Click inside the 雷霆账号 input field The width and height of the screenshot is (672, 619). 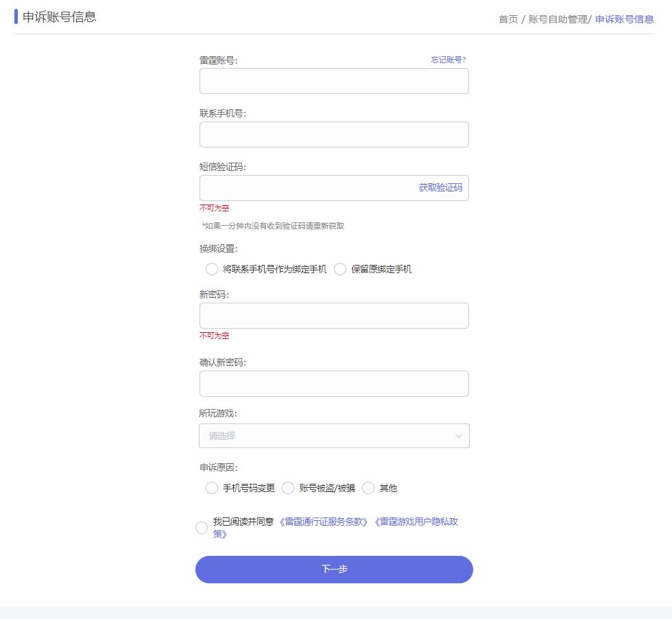click(x=334, y=81)
